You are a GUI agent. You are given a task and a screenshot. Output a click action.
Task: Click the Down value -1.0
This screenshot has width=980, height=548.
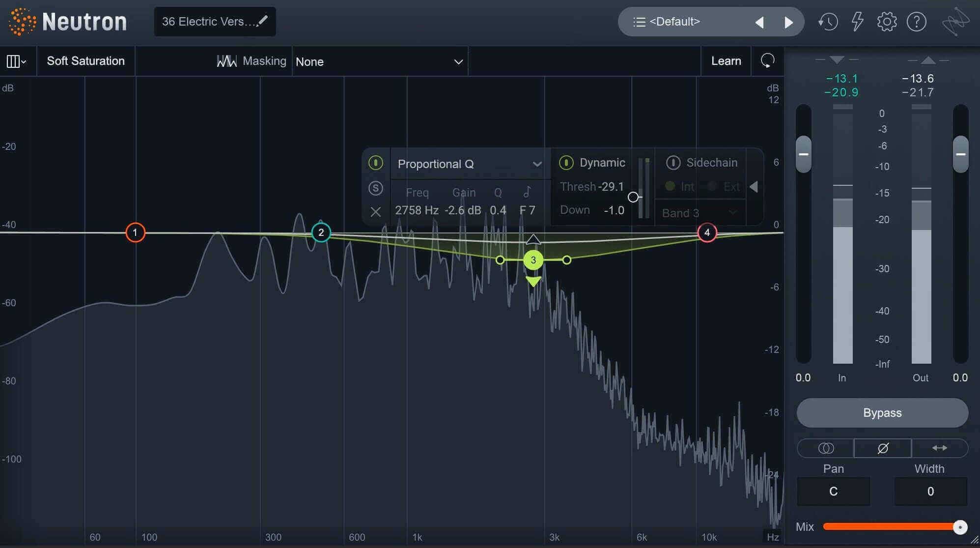coord(614,210)
